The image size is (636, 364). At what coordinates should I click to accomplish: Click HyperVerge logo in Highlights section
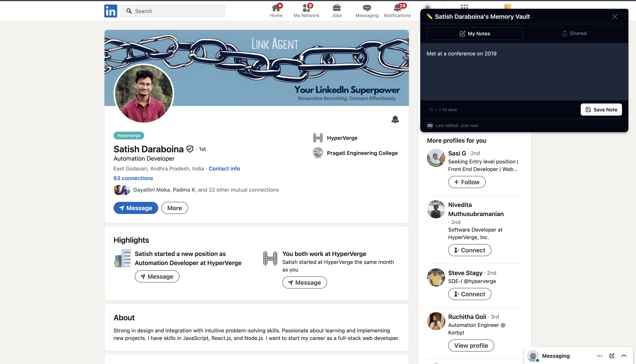click(270, 258)
